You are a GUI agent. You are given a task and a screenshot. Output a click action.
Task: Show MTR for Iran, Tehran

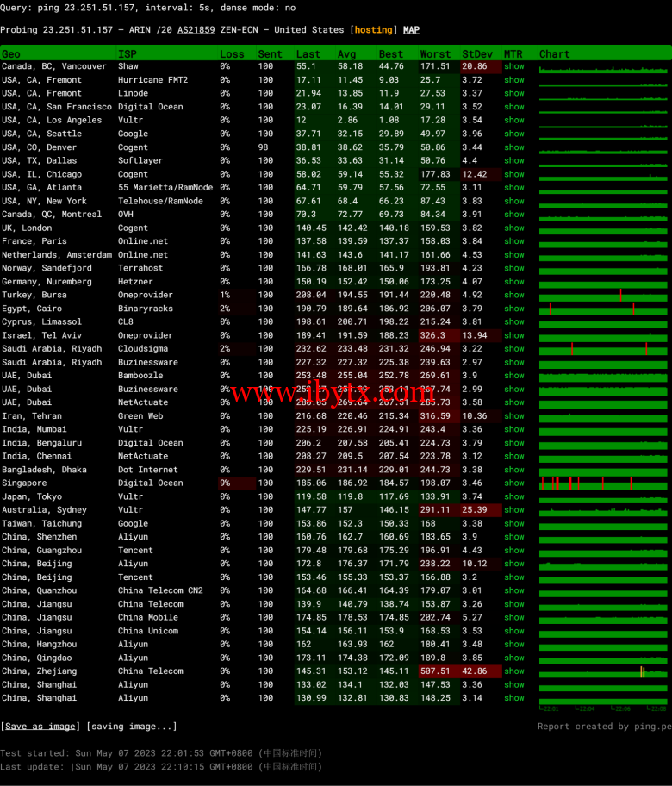pyautogui.click(x=514, y=416)
